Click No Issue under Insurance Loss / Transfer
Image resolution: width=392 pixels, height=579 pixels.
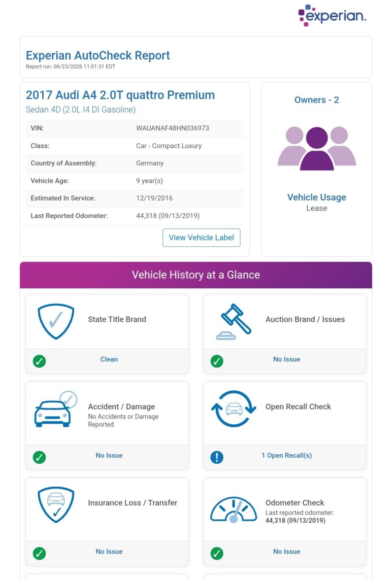(x=109, y=551)
